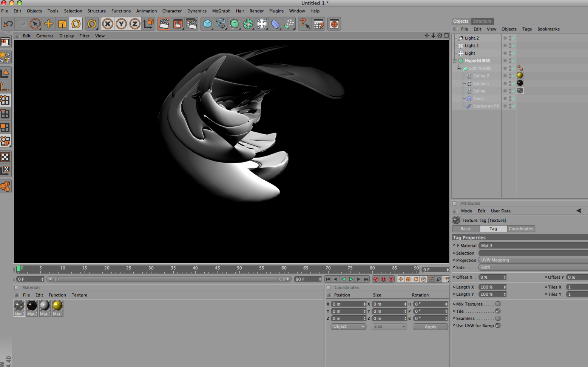Toggle Y axis lock
The height and width of the screenshot is (367, 588).
(121, 24)
